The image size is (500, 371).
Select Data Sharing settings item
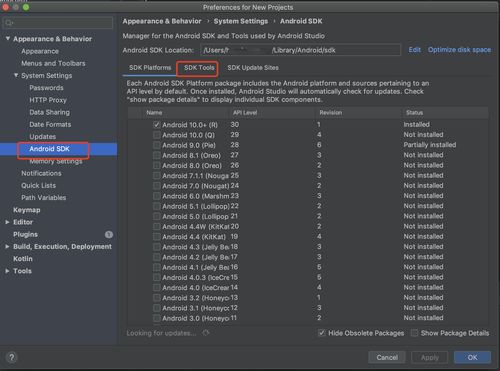(50, 112)
